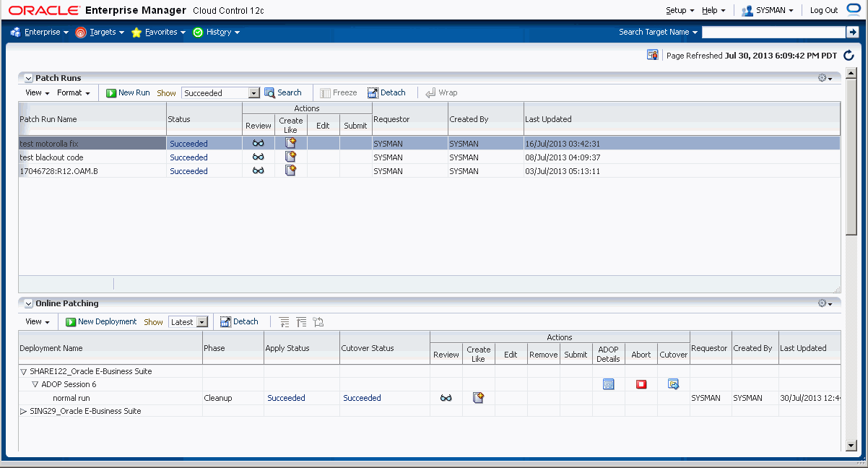Click the page vertical scrollbar up arrow
Screen dimensions: 868x468
(x=851, y=73)
